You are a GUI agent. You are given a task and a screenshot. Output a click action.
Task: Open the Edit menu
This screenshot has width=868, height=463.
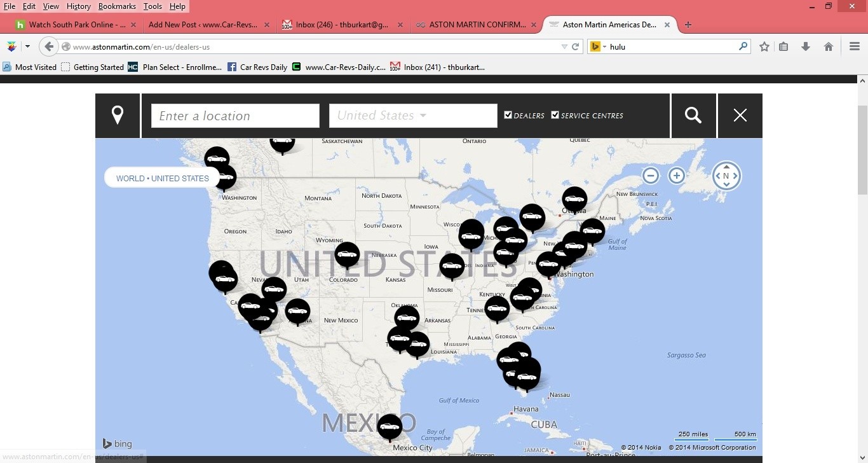(29, 6)
